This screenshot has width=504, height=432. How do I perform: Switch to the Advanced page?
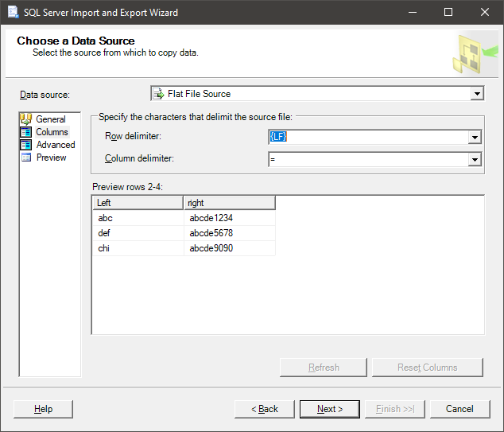click(x=56, y=145)
